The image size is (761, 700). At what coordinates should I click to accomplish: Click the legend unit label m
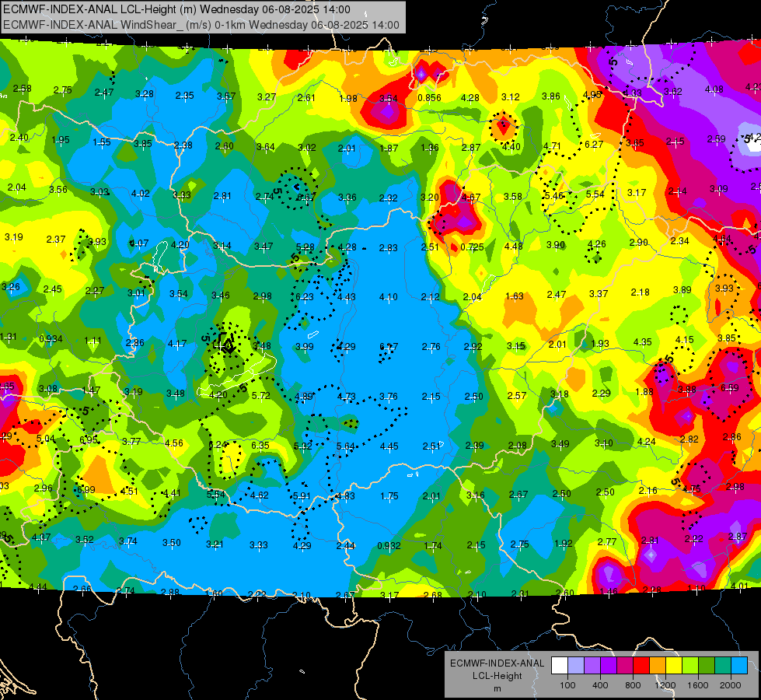[497, 688]
